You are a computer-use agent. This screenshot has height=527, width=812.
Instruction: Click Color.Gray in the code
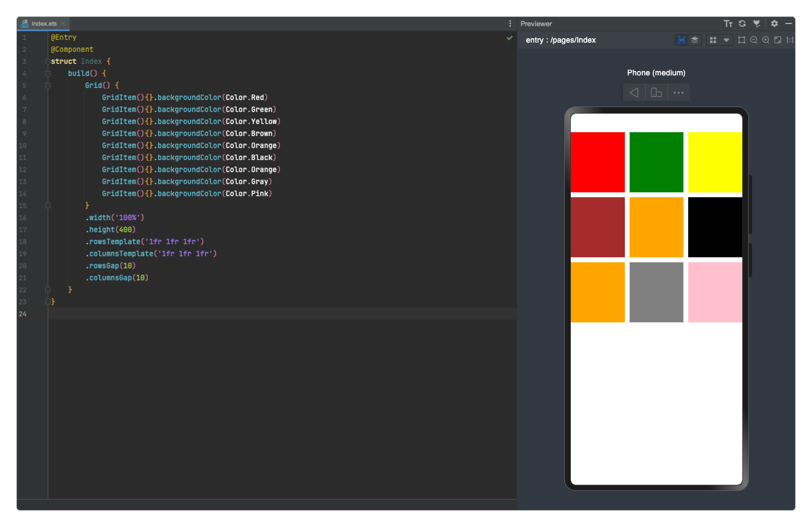[247, 182]
